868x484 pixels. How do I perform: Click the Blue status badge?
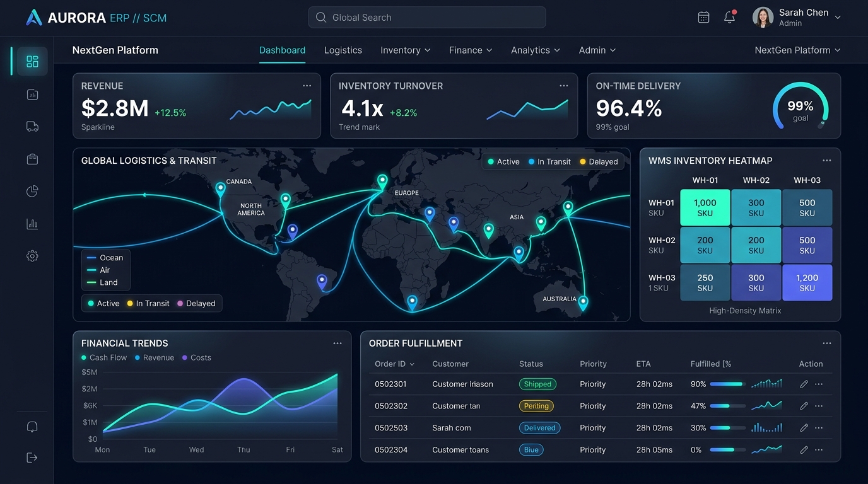pos(531,450)
